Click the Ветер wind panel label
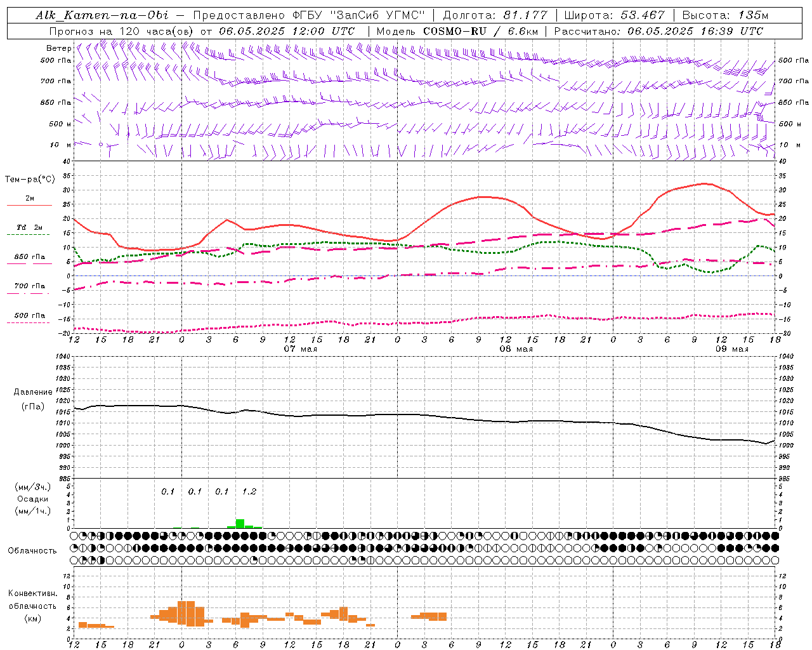812x650 pixels. coord(58,48)
